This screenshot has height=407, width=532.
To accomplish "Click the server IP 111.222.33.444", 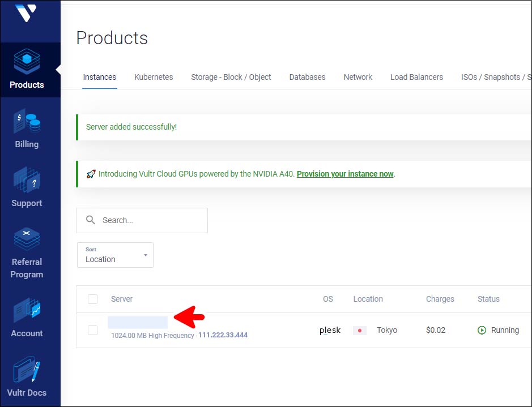I will coord(223,335).
